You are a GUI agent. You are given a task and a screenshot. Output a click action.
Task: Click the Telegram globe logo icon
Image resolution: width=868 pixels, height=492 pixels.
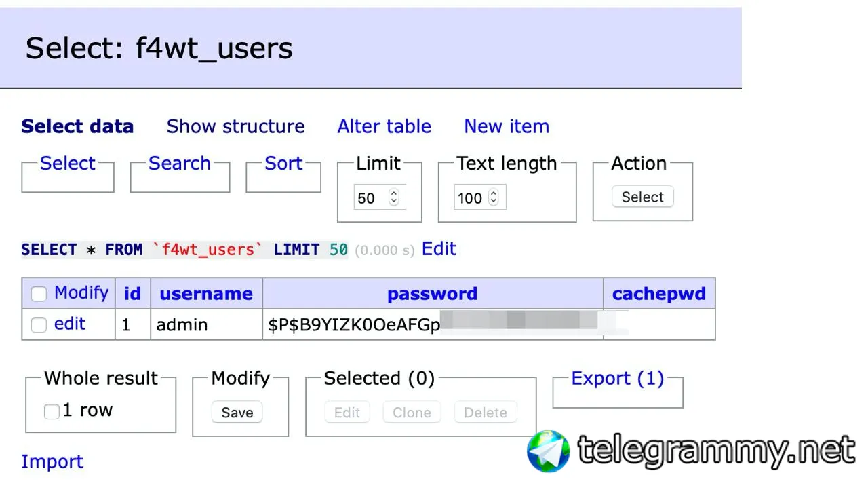549,451
